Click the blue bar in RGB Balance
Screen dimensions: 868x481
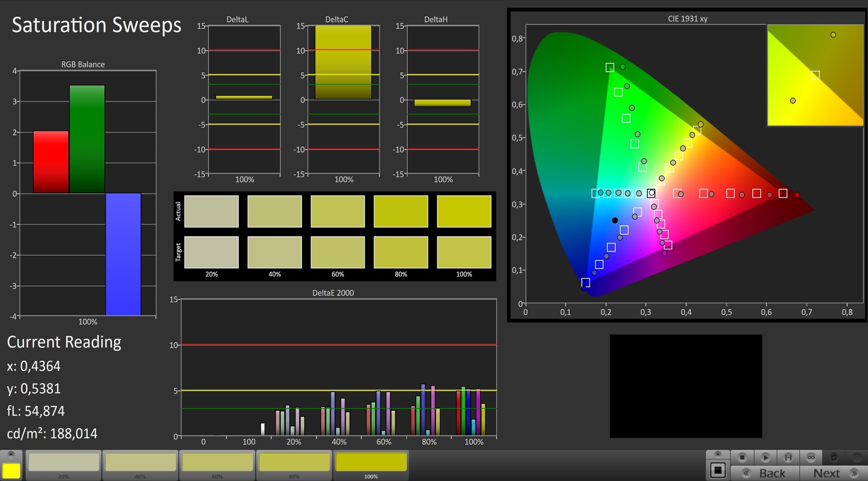click(x=123, y=254)
